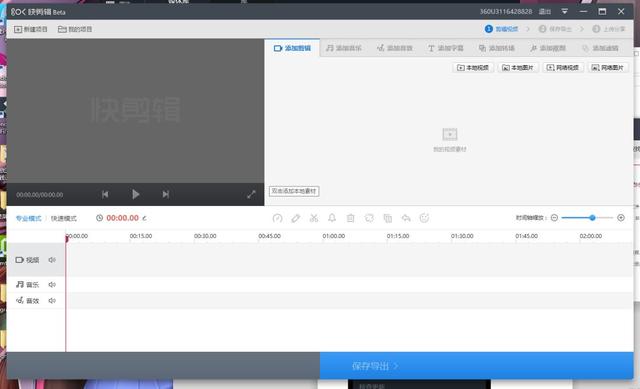Edit the current time pencil icon
This screenshot has height=389, width=640.
[144, 218]
